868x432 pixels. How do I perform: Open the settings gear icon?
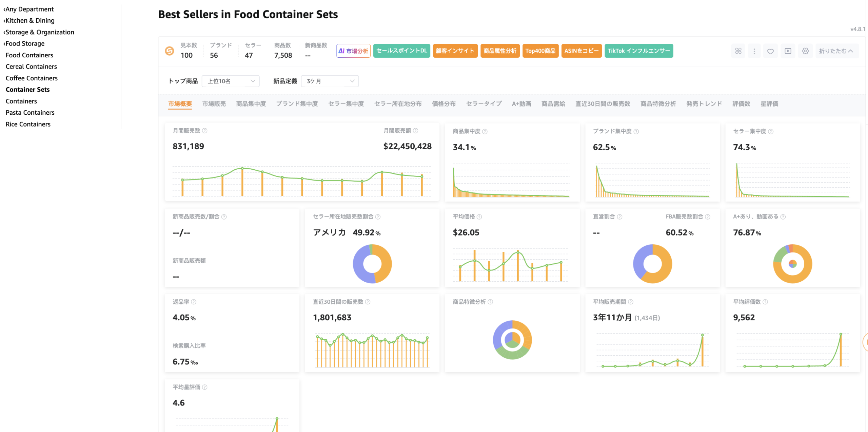(x=805, y=51)
